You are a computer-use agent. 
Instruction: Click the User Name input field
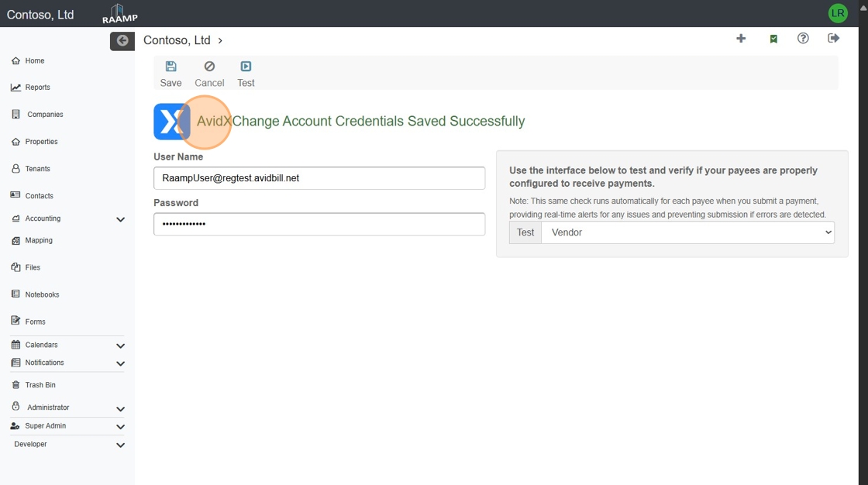pos(319,178)
